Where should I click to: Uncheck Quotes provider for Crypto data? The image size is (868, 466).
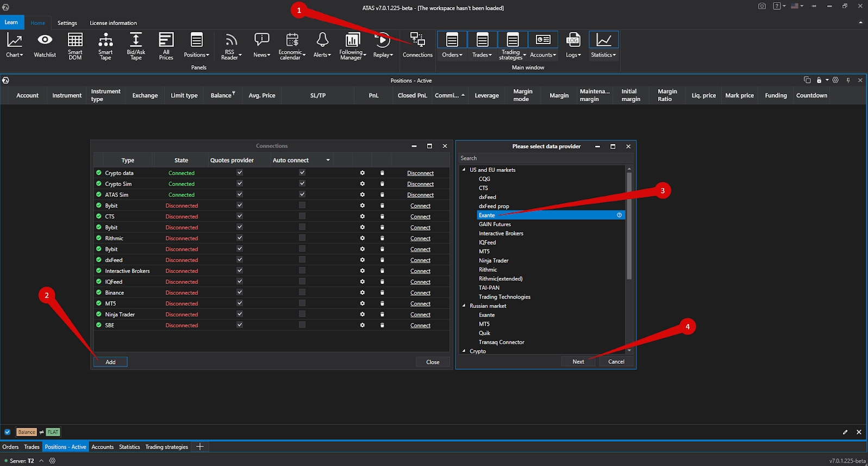click(240, 173)
